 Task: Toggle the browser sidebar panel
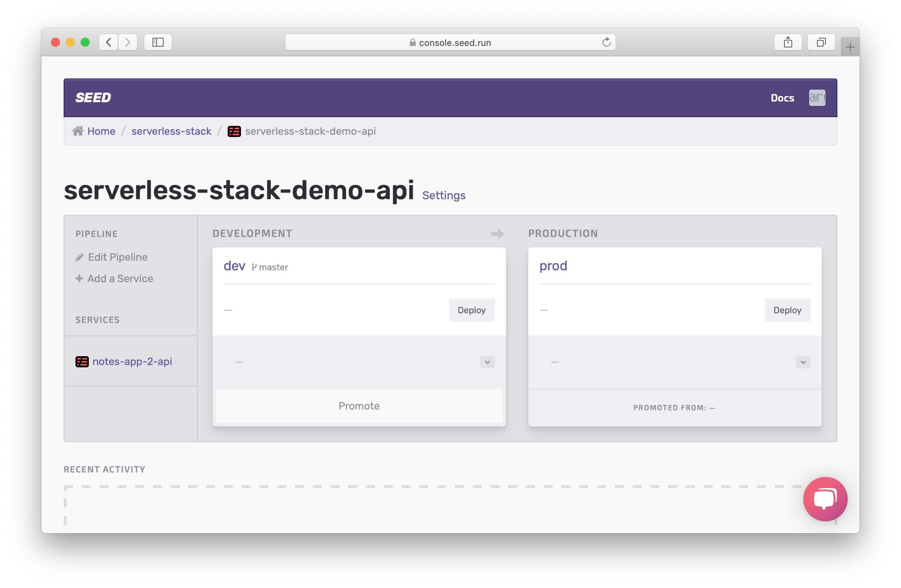(x=158, y=42)
